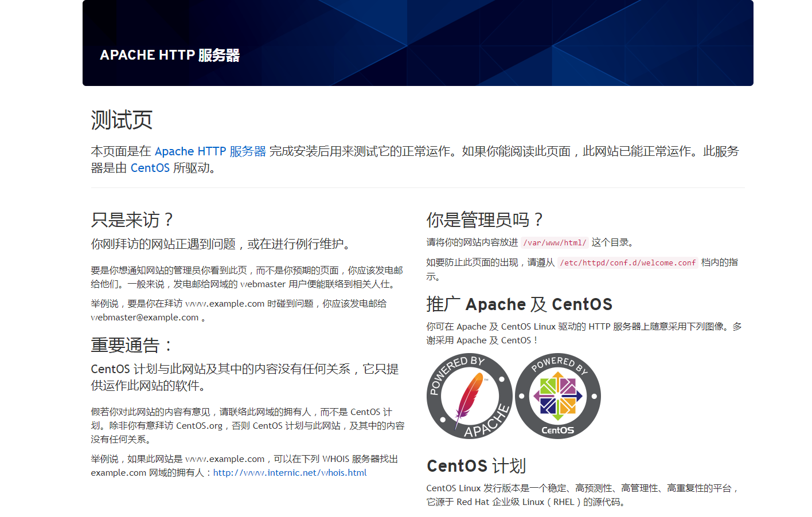Click the 重要通告： heading
812x517 pixels.
[132, 345]
